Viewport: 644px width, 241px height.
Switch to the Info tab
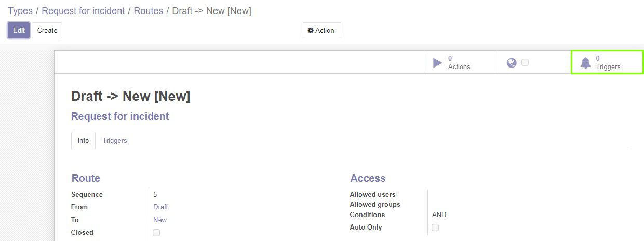coord(83,140)
